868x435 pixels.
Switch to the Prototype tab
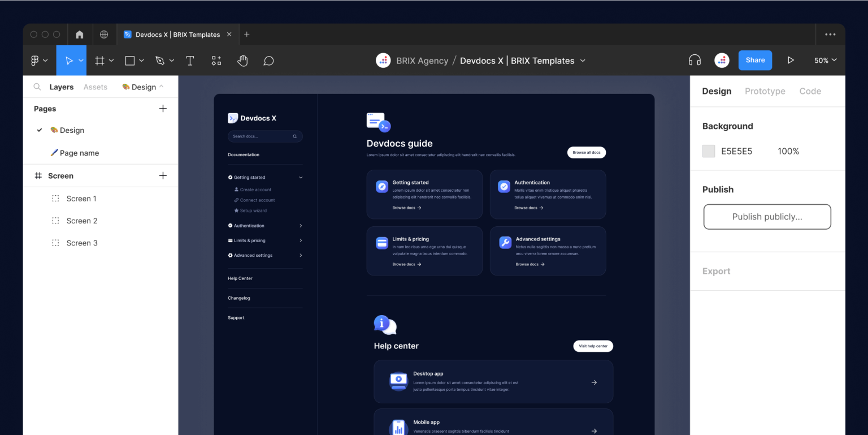pyautogui.click(x=765, y=91)
